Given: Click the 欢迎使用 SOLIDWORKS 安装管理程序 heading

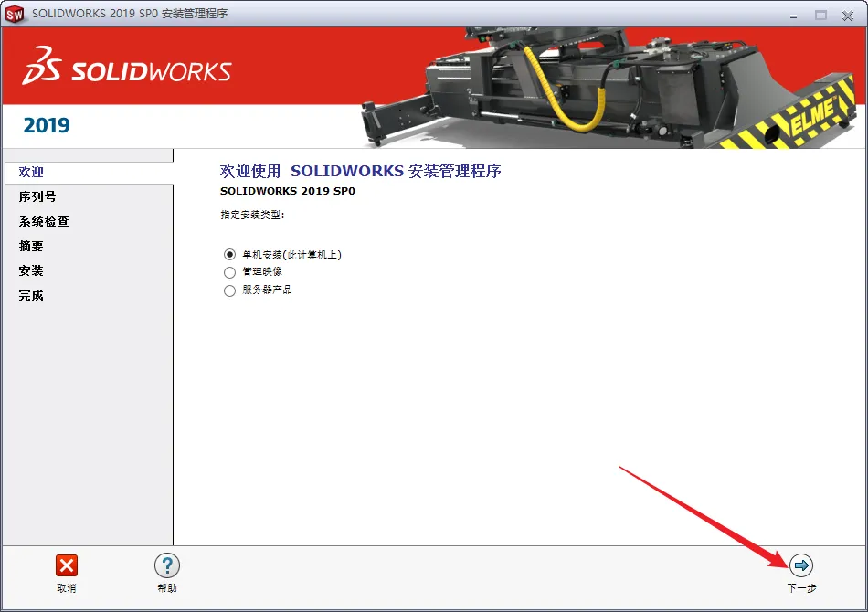Looking at the screenshot, I should click(360, 171).
